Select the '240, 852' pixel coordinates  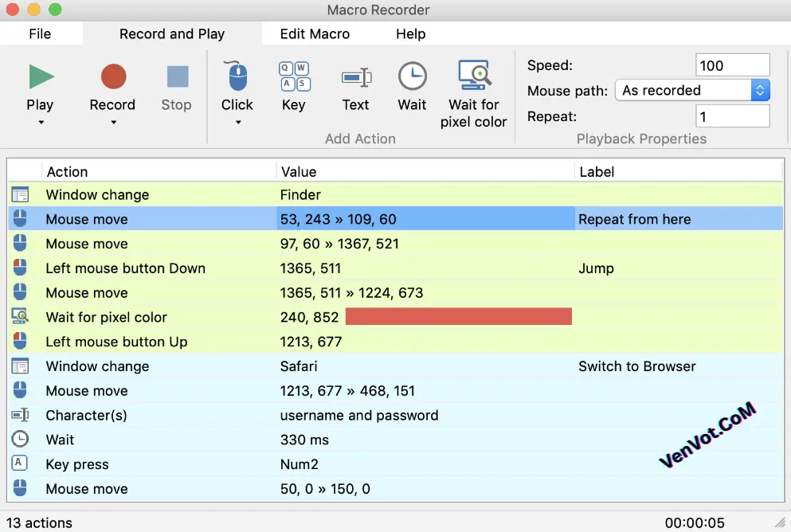click(310, 317)
